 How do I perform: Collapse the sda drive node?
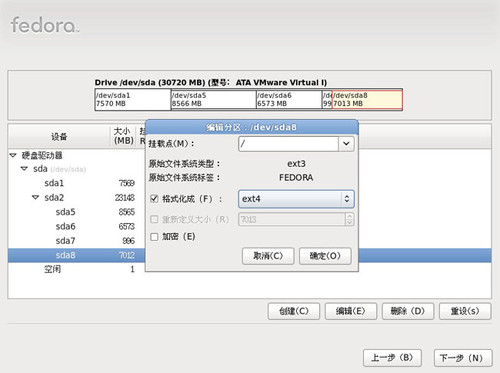[x=24, y=169]
